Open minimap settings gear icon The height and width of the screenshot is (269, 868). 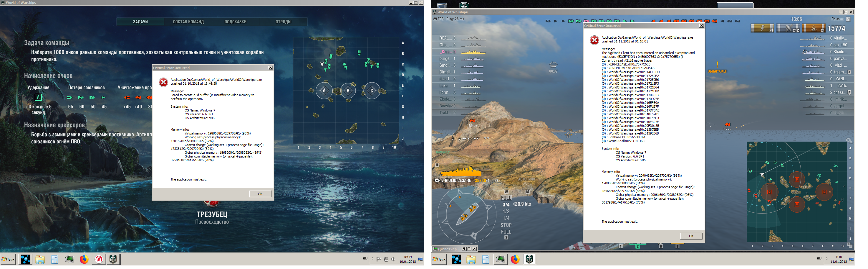849,140
